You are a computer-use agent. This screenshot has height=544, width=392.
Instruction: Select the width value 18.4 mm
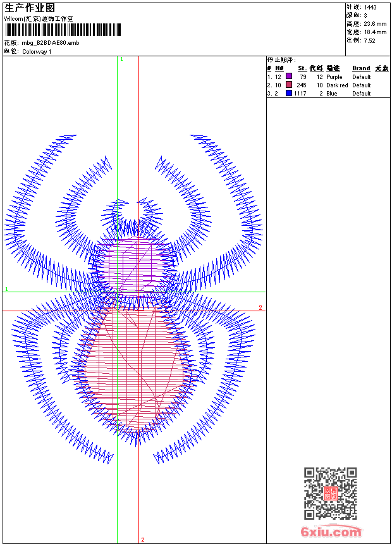(x=375, y=32)
